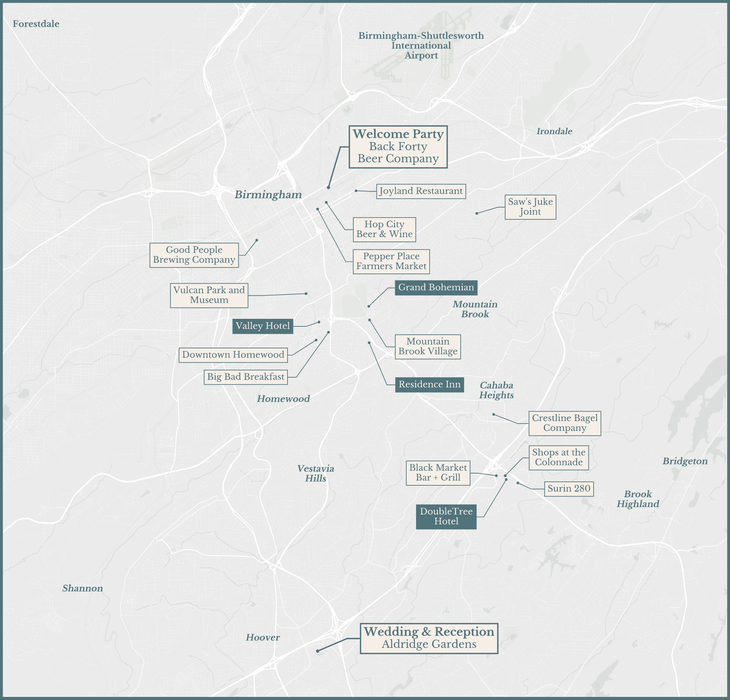Click the Mountain Brook area name
Screen dimensions: 730x700
pyautogui.click(x=475, y=309)
